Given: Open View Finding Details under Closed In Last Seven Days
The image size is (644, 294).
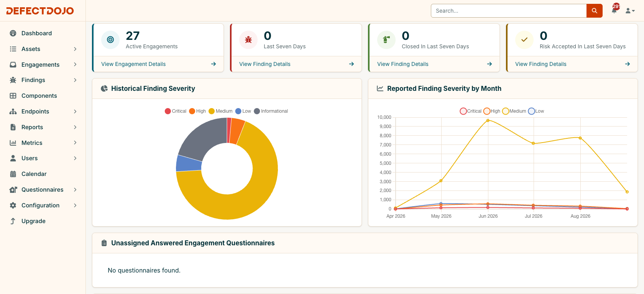Looking at the screenshot, I should coord(403,64).
